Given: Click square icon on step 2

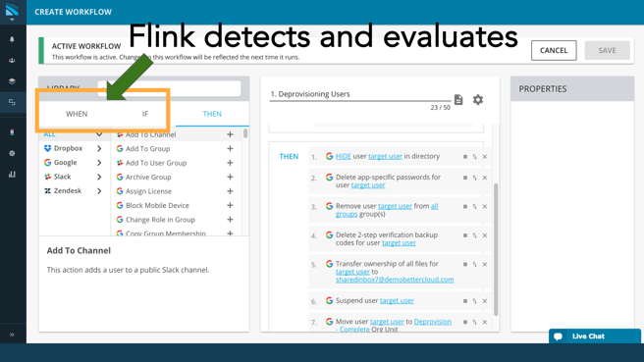Looking at the screenshot, I should click(x=465, y=178).
